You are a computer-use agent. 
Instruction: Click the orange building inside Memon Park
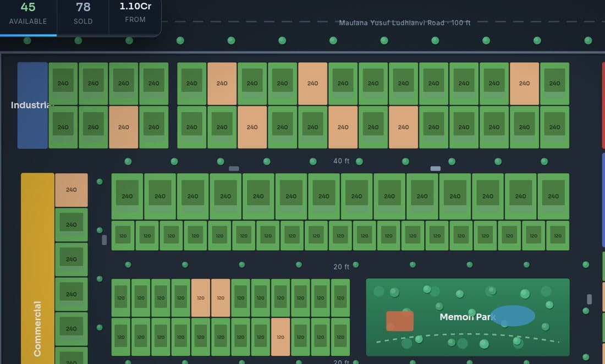click(x=400, y=321)
